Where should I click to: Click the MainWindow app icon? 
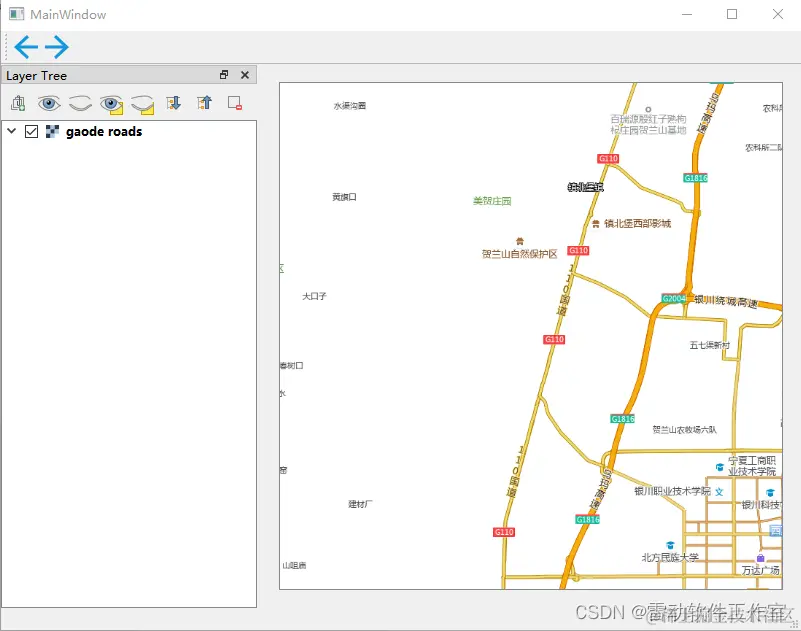[16, 14]
